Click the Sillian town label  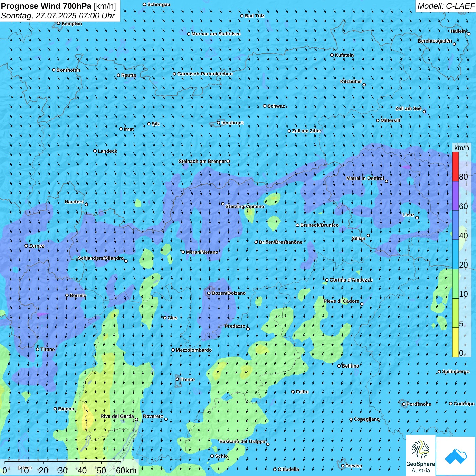pos(358,238)
